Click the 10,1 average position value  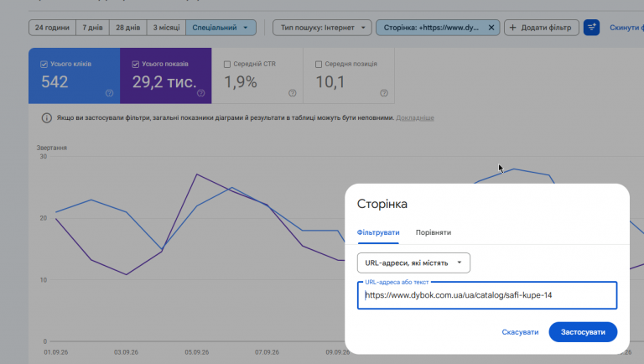330,81
